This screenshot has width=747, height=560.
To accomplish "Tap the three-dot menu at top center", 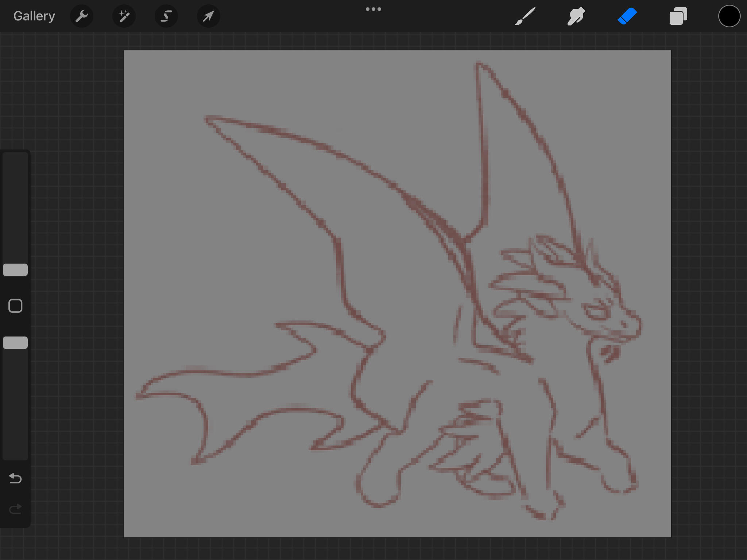I will (373, 9).
